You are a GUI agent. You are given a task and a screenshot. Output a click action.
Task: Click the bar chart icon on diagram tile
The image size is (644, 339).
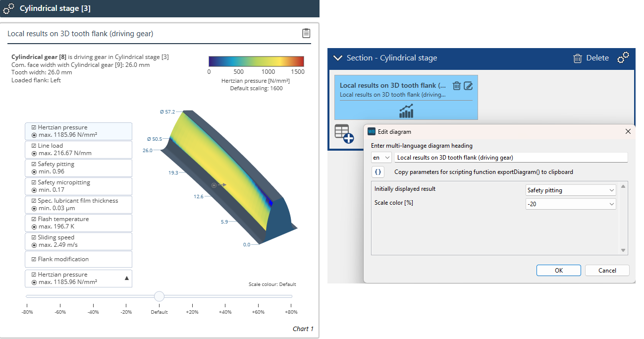point(406,111)
